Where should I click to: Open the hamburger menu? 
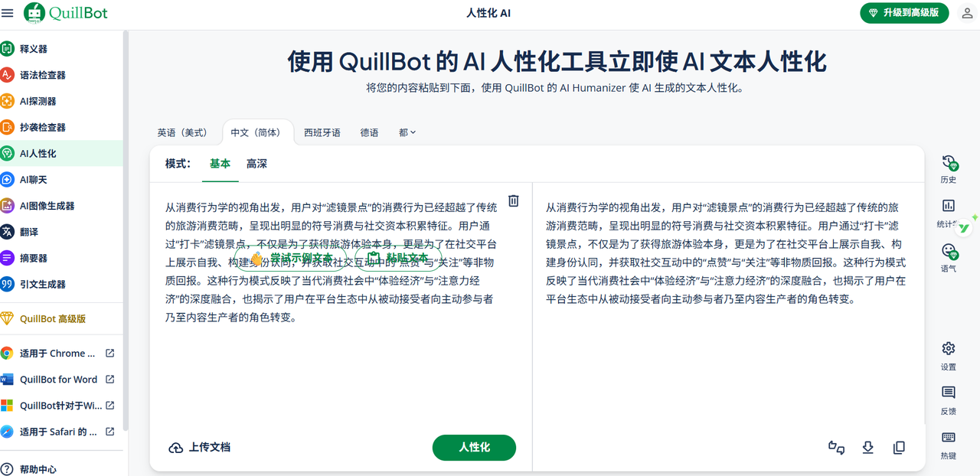pyautogui.click(x=8, y=13)
